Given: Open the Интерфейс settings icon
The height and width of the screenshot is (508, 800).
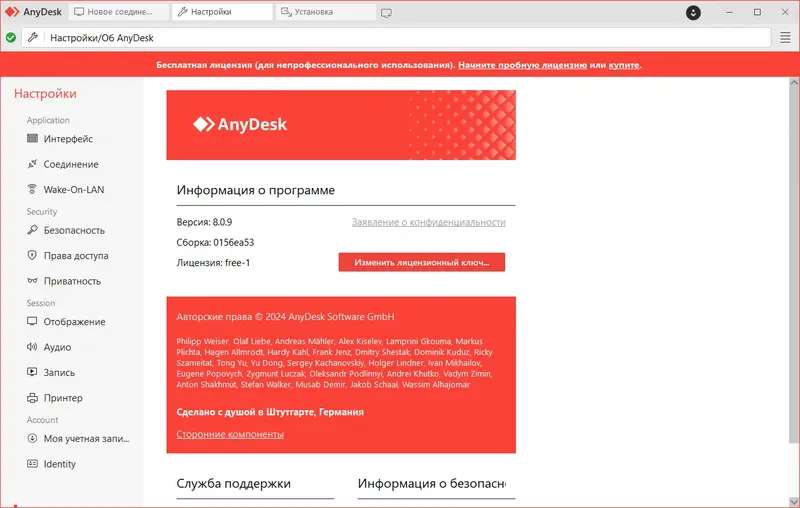Looking at the screenshot, I should pos(32,139).
